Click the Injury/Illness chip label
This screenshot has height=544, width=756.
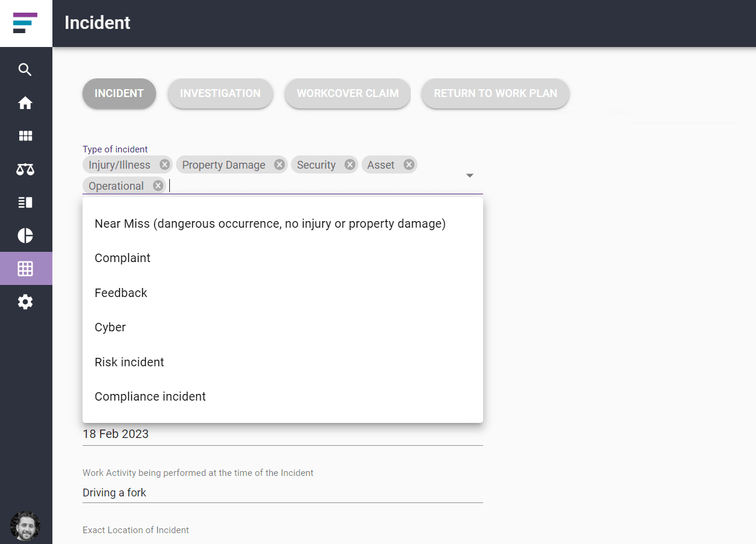pyautogui.click(x=119, y=165)
